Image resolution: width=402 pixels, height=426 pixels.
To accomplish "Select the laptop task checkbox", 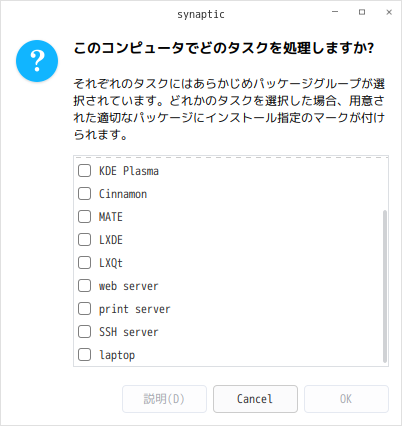I will pos(84,355).
